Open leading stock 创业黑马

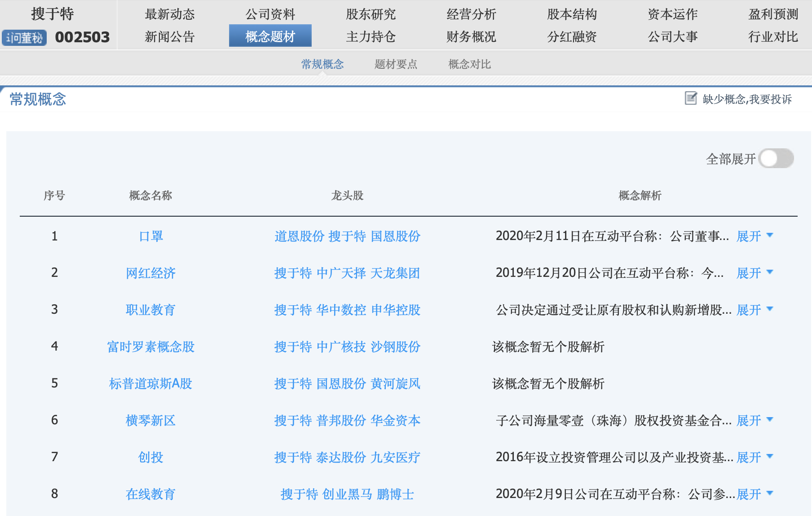pyautogui.click(x=348, y=494)
